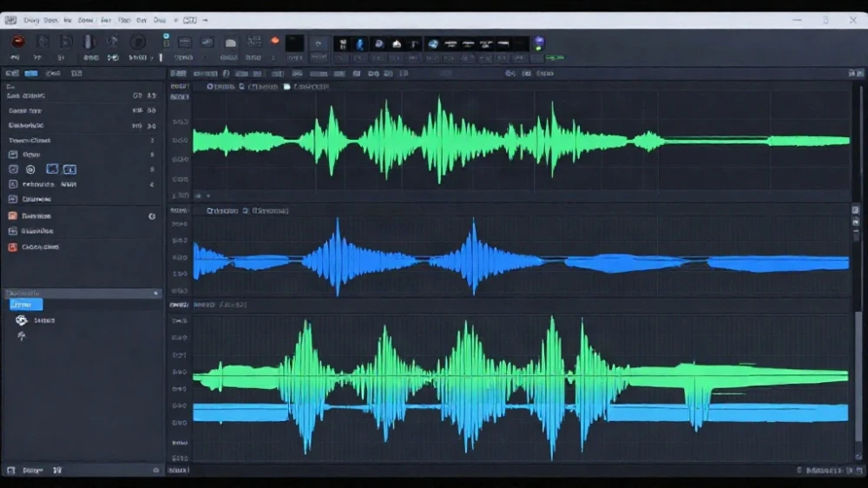Click the small box icon inside the menu bar

189,20
